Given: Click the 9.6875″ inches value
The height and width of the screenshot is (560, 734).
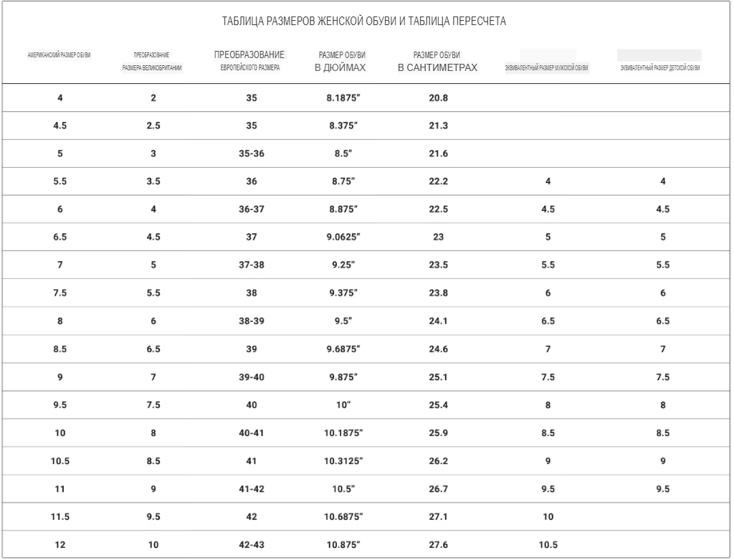Looking at the screenshot, I should [342, 349].
